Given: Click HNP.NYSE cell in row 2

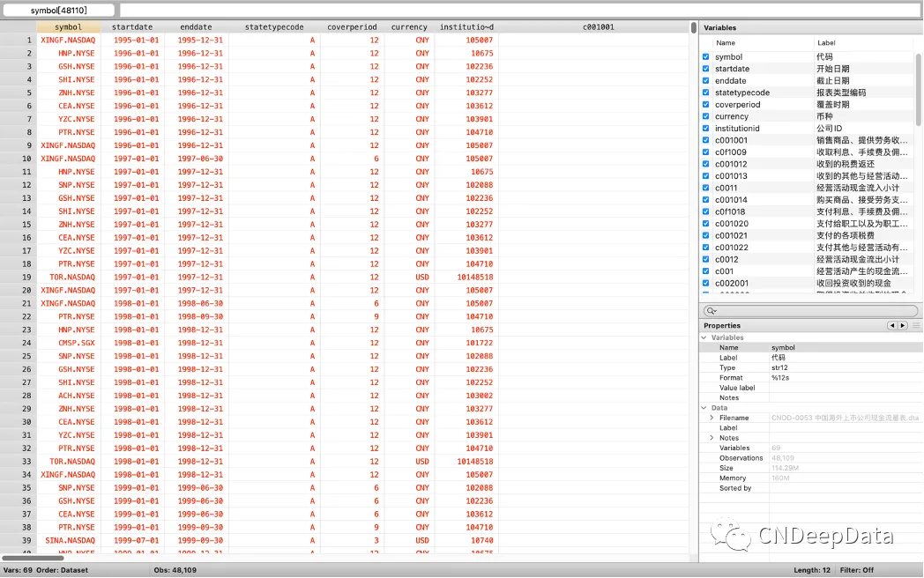Looking at the screenshot, I should point(69,53).
